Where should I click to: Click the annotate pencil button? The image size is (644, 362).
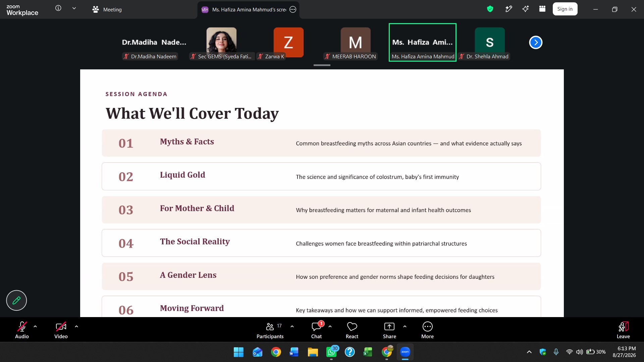(x=16, y=300)
